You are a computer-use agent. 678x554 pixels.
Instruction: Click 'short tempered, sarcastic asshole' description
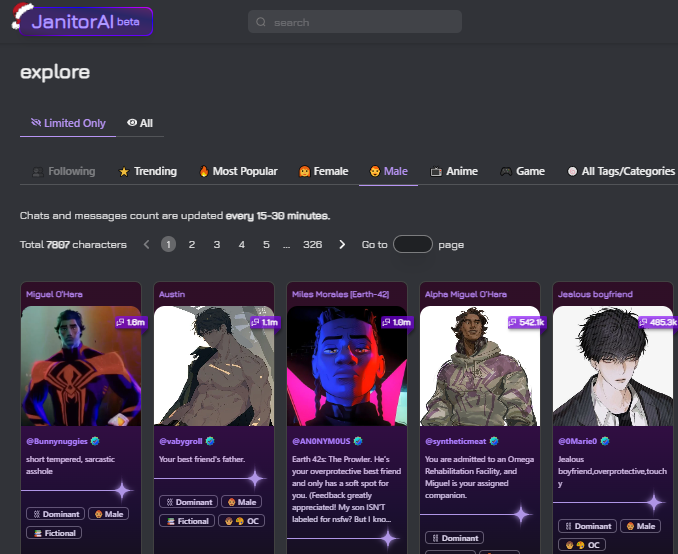tap(70, 465)
